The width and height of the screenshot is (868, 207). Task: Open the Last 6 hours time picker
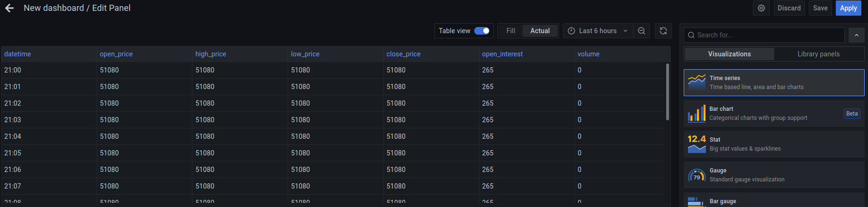coord(598,31)
